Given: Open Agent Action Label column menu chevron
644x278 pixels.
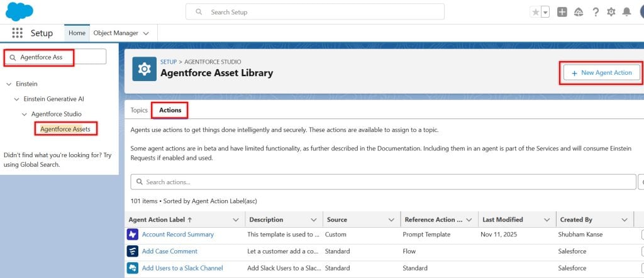Looking at the screenshot, I should pos(236,220).
